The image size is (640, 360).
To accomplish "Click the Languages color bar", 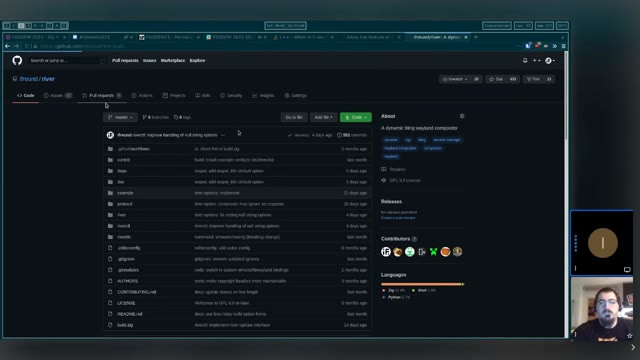I will tap(422, 284).
